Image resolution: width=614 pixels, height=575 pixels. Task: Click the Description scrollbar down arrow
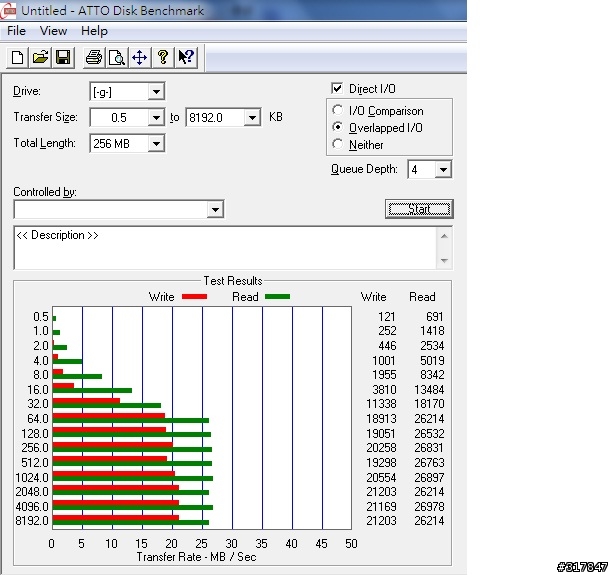click(x=444, y=260)
